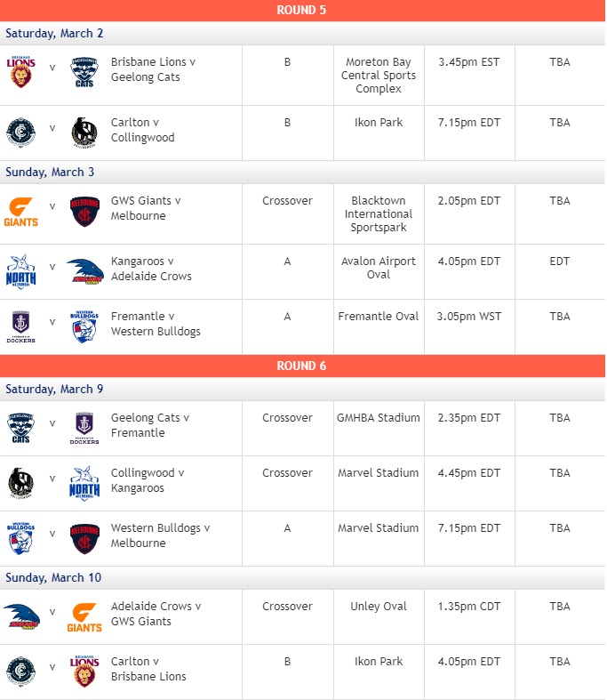This screenshot has width=607, height=700.
Task: Click North Melbourne logo in Collingwood v Kangaroos
Action: pos(84,484)
